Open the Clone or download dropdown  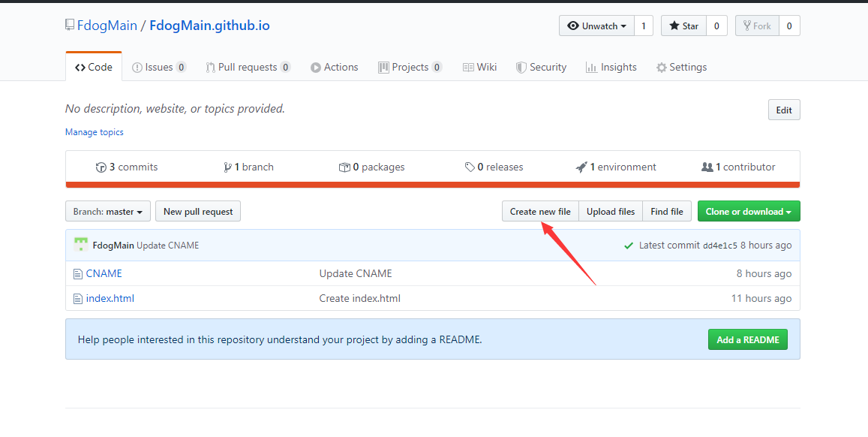click(749, 211)
